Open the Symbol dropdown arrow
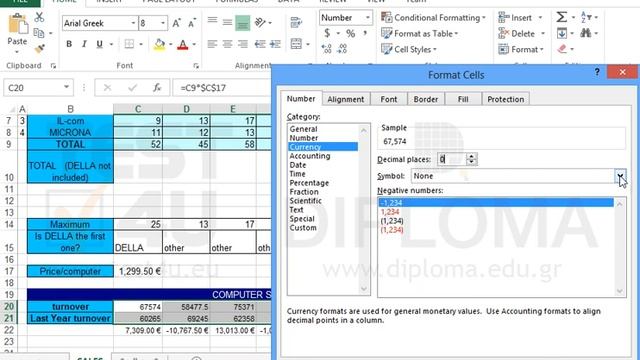 point(620,176)
